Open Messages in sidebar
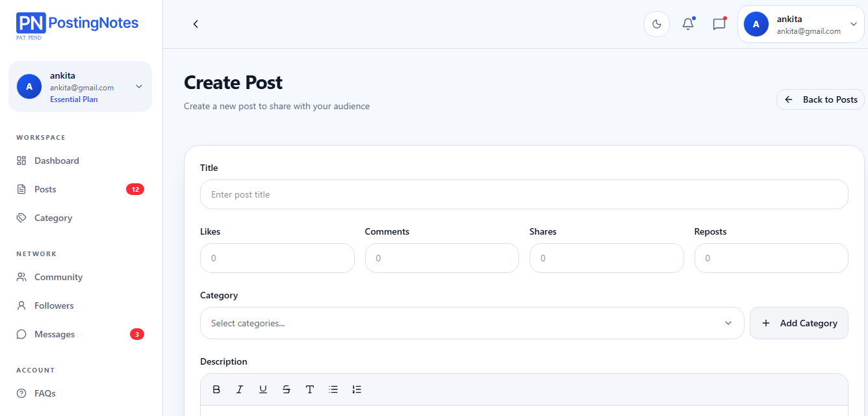868x416 pixels. (x=81, y=334)
